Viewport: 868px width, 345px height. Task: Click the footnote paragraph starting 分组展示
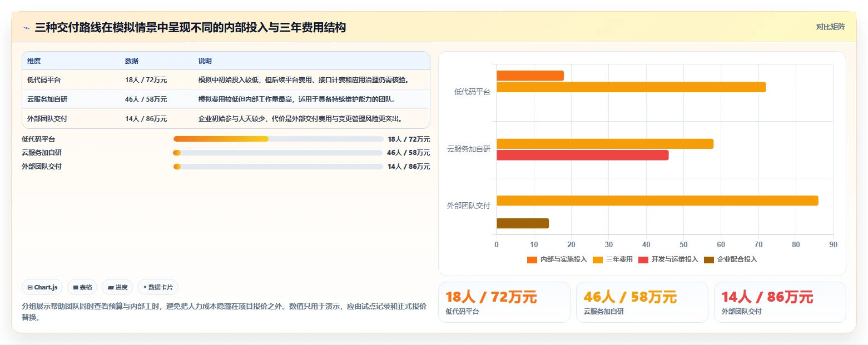point(224,312)
